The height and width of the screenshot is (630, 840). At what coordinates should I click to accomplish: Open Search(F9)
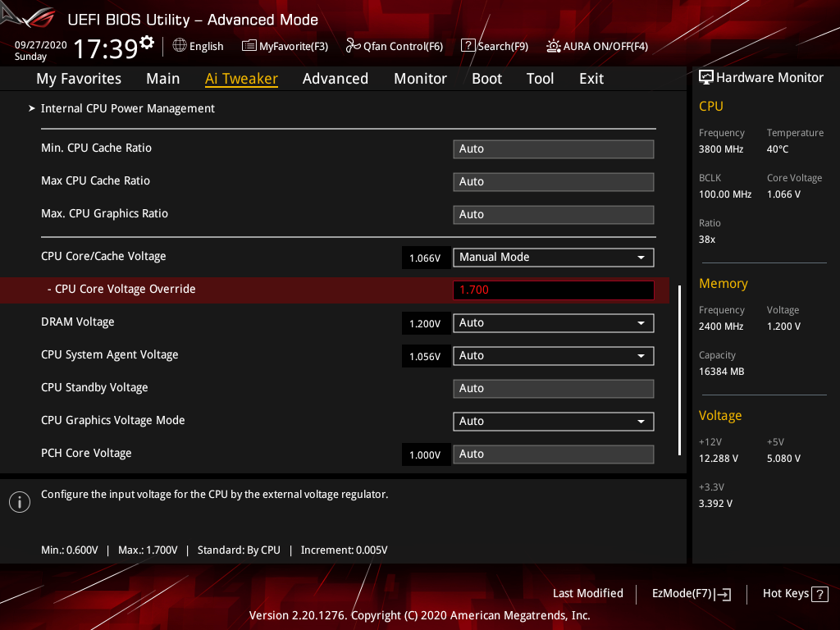[495, 46]
